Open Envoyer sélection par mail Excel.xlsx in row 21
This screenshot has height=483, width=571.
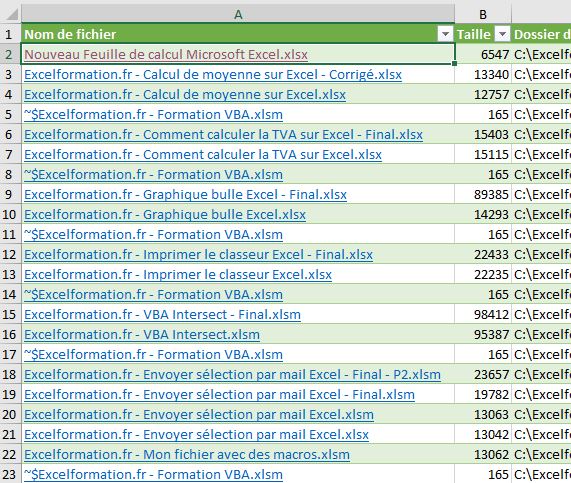tap(196, 435)
